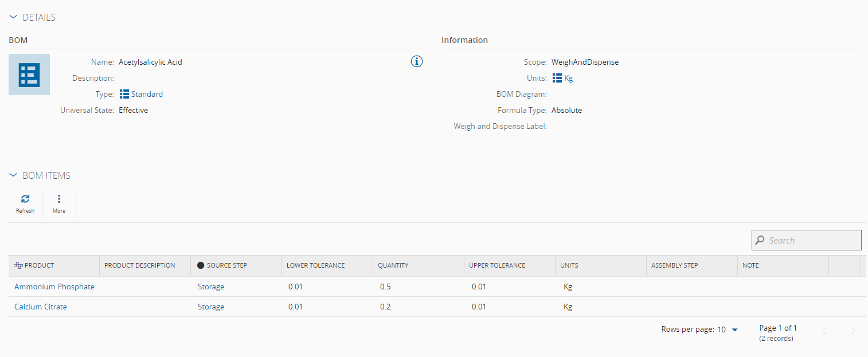Click Storage link for Ammonium Phosphate
Screen dimensions: 868x357
pos(211,287)
